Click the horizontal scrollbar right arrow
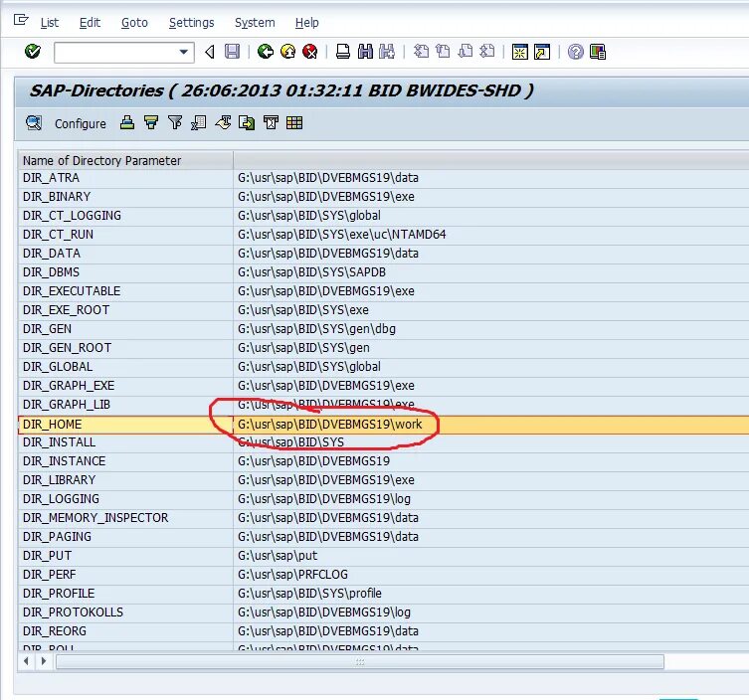The height and width of the screenshot is (700, 749). (44, 661)
